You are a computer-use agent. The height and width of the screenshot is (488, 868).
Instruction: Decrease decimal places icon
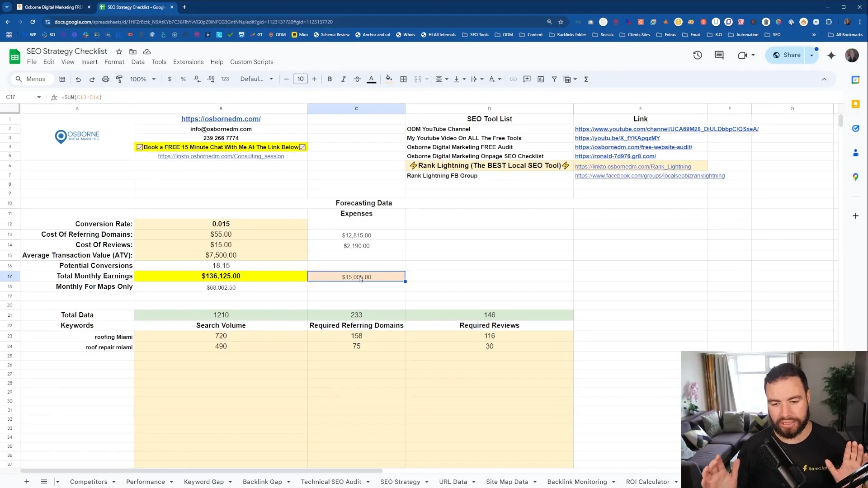coord(197,79)
